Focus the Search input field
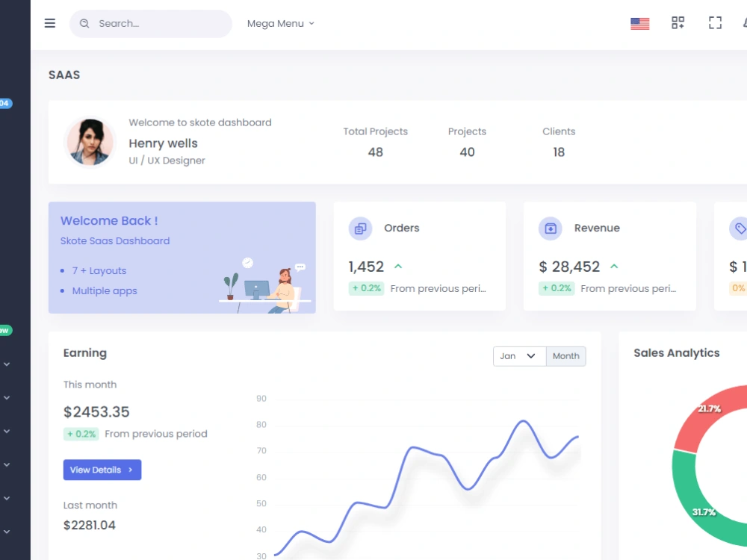The image size is (747, 560). click(x=151, y=23)
